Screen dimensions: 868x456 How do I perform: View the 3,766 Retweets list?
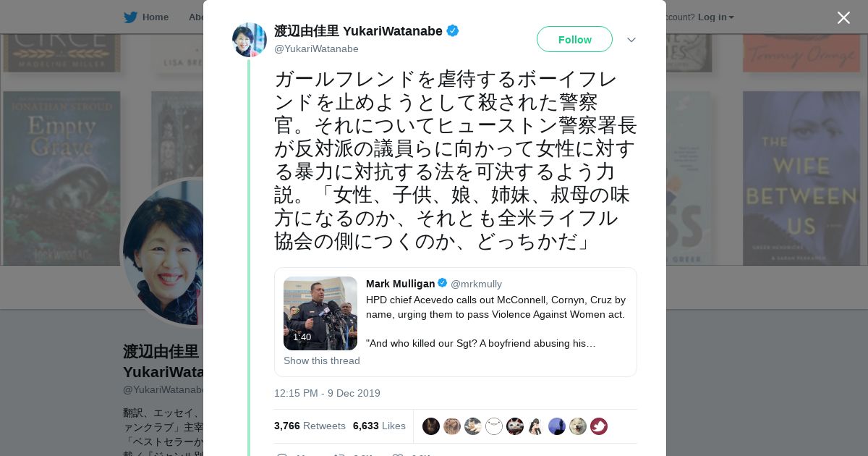coord(310,426)
